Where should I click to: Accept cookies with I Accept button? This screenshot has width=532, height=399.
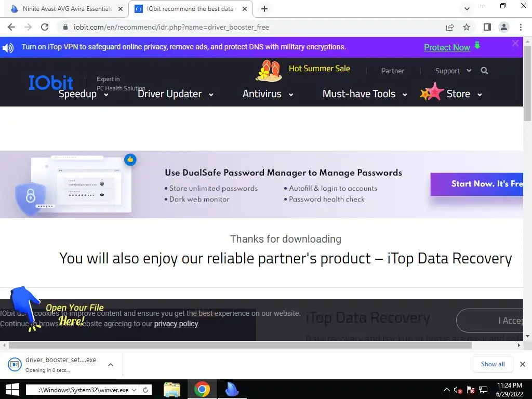pos(489,321)
